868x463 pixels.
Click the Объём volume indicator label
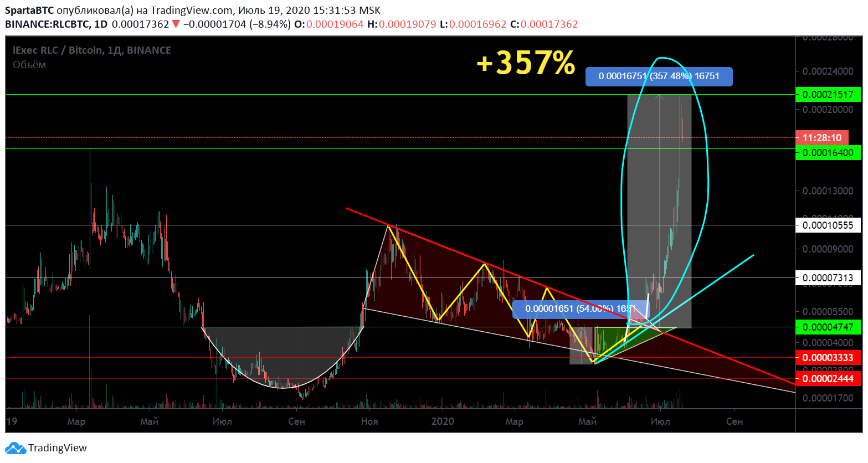[x=29, y=65]
